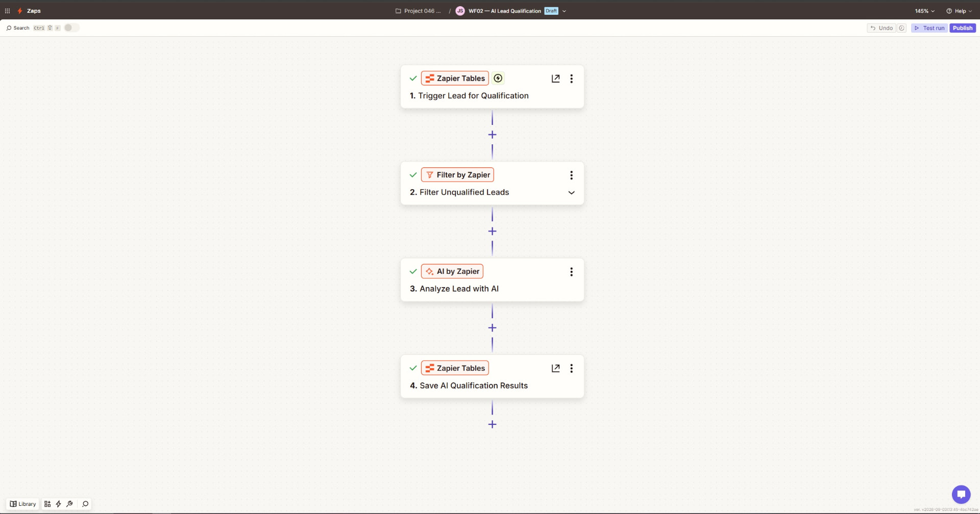Open the 145% zoom level dropdown

coord(924,11)
